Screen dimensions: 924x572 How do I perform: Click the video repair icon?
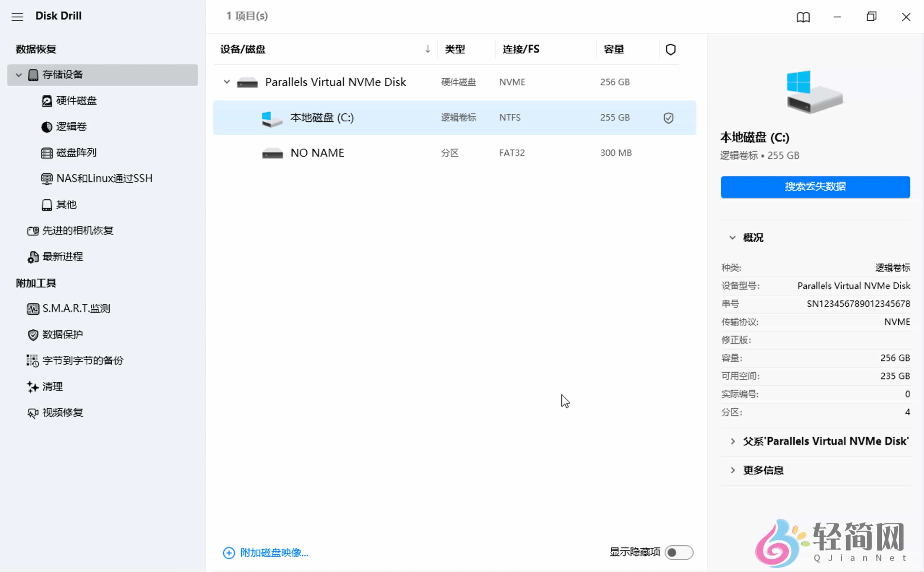point(33,413)
